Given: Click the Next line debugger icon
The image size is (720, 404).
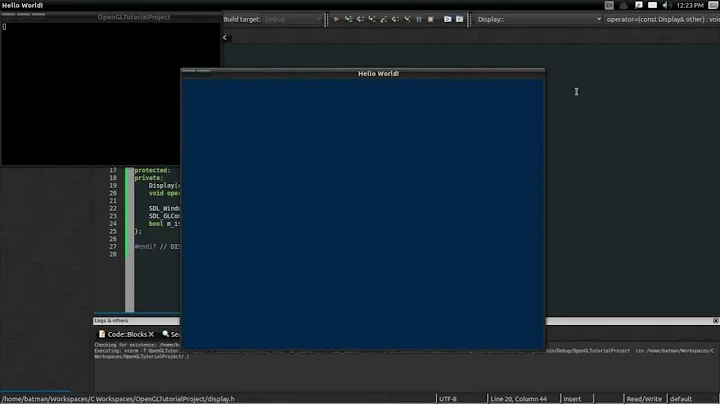Looking at the screenshot, I should [x=360, y=19].
